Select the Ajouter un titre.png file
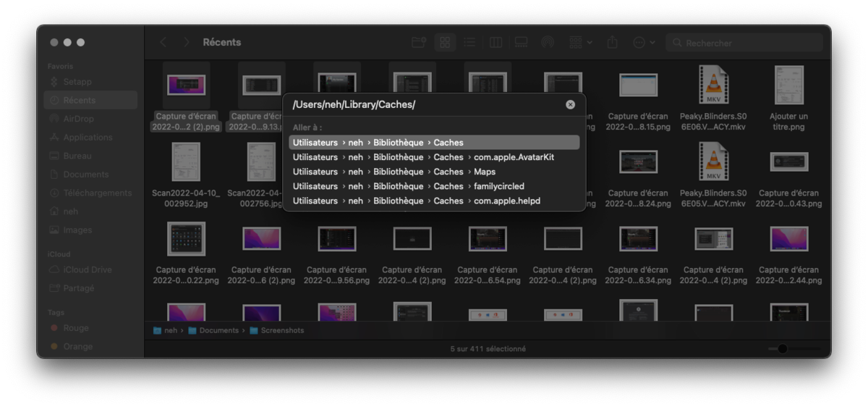The image size is (868, 407). click(x=788, y=98)
